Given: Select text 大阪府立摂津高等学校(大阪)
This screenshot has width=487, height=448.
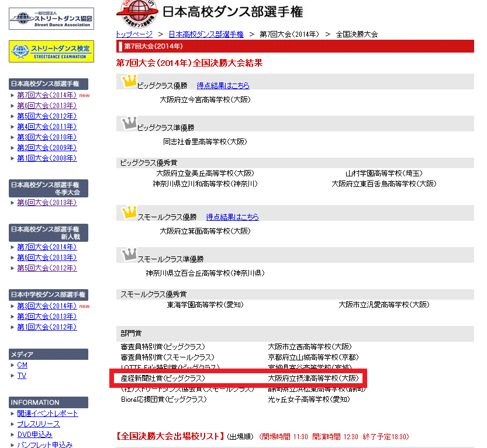Looking at the screenshot, I should click(313, 378).
